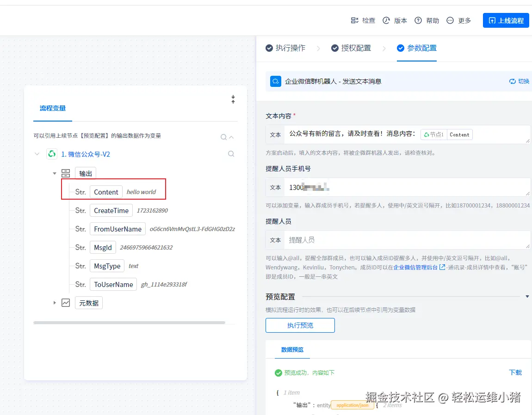Go to 授权配置 step tab
532x415 pixels.
(x=351, y=48)
